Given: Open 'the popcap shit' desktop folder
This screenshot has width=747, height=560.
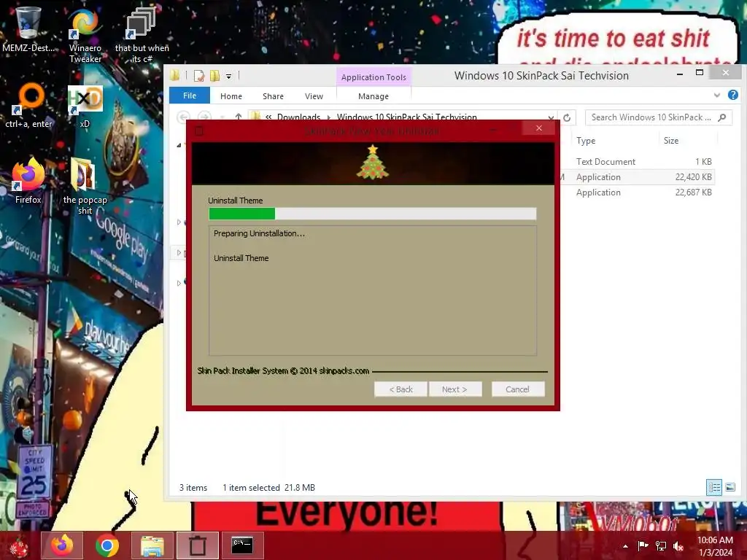Looking at the screenshot, I should click(85, 186).
